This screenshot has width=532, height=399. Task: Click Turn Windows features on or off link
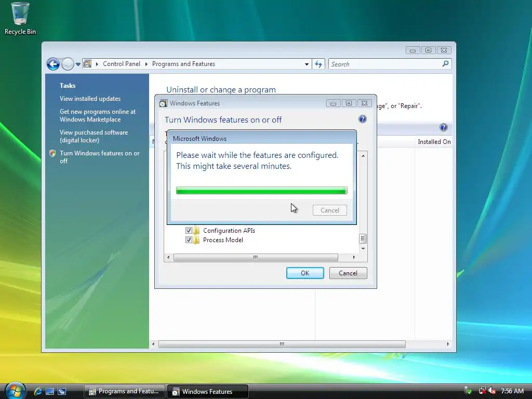click(x=99, y=157)
